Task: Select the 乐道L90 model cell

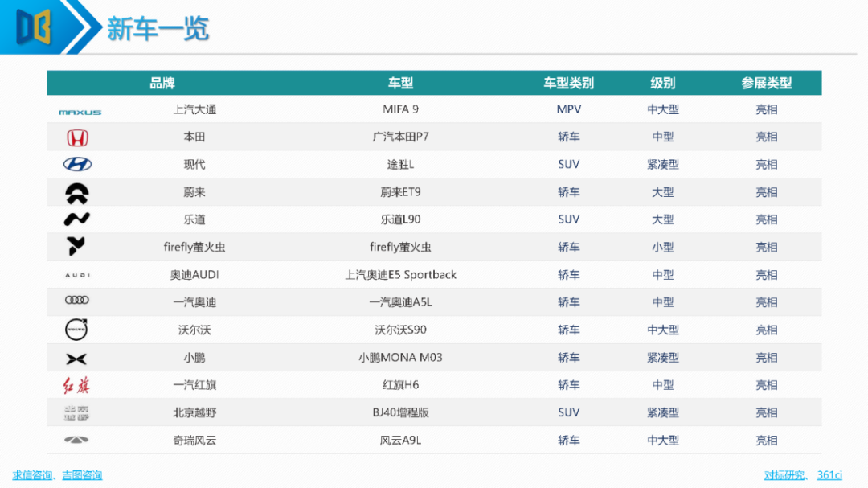Action: (400, 219)
